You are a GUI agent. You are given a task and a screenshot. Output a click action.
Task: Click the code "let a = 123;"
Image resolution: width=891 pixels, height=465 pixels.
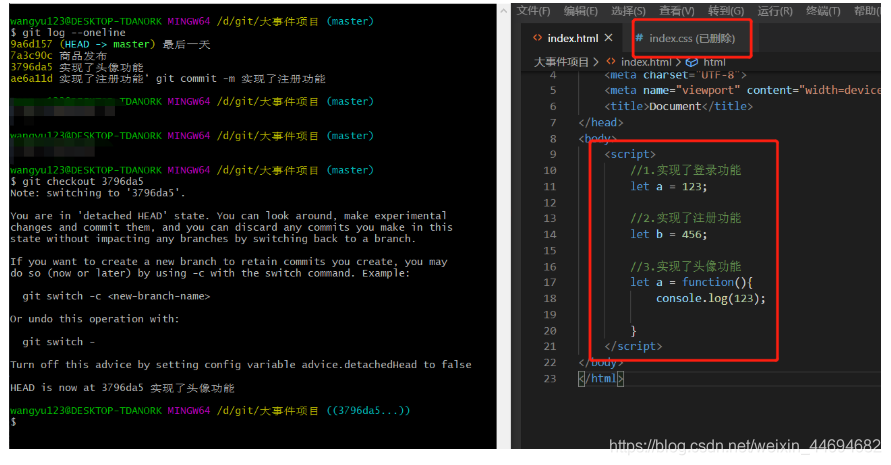pos(668,186)
